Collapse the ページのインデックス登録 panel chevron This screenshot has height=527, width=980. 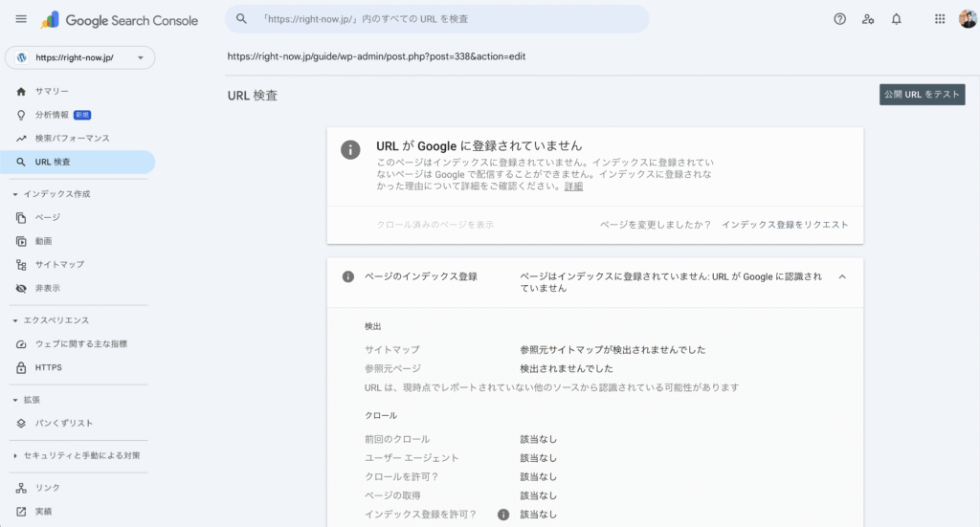[842, 276]
